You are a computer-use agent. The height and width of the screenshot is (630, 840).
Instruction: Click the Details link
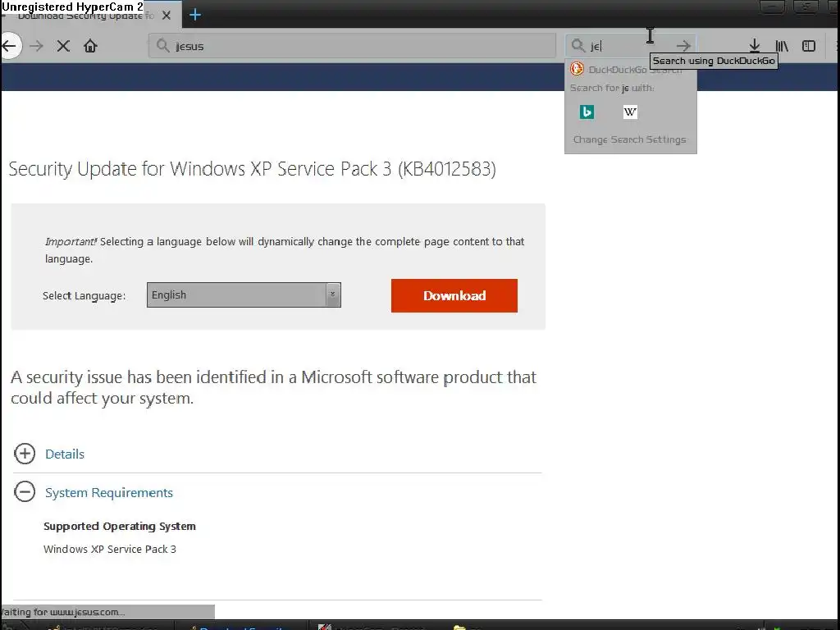[x=65, y=454]
